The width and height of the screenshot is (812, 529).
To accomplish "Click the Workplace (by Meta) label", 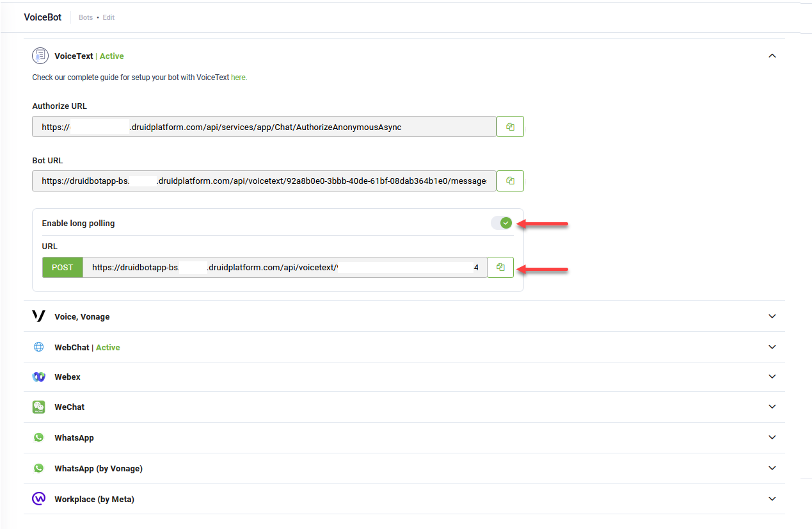I will tap(94, 500).
